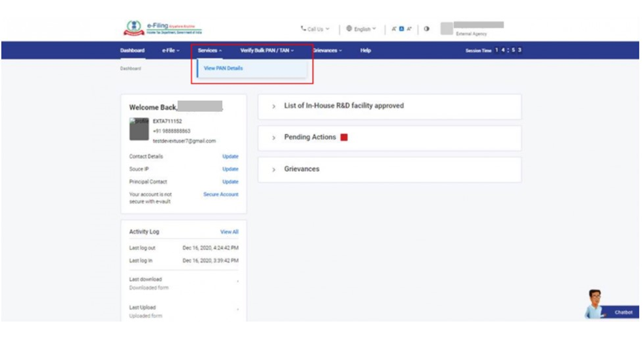Viewport: 644px width, 362px height.
Task: Open the English language dropdown
Action: point(361,29)
